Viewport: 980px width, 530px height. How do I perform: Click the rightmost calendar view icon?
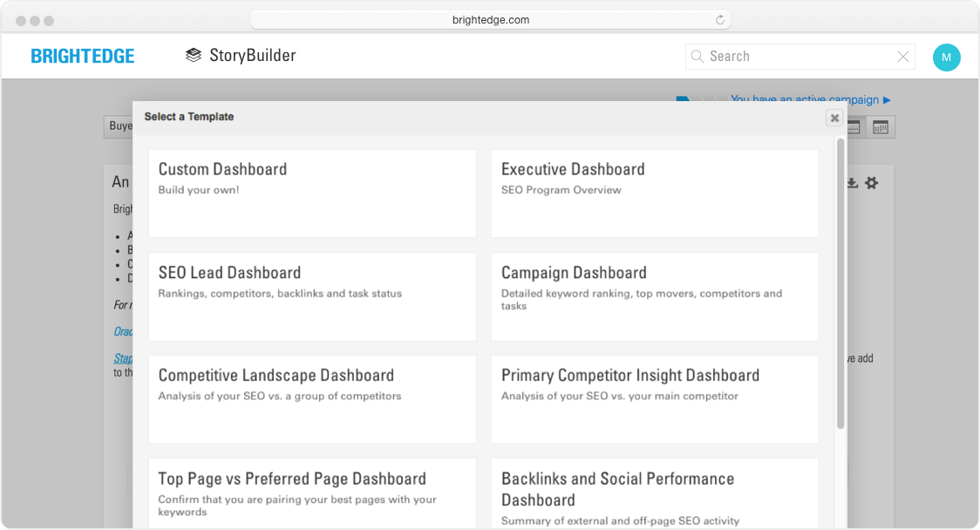[x=881, y=127]
